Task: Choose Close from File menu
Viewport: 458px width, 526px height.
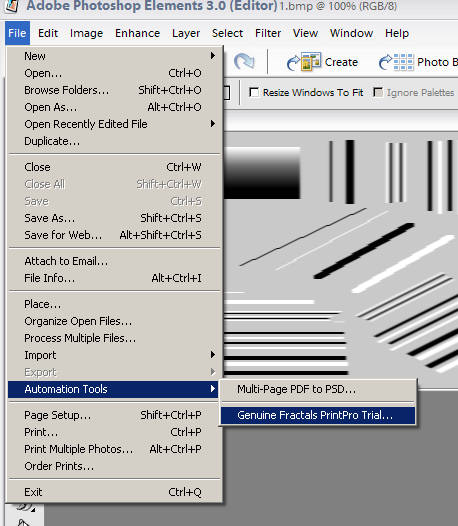Action: click(114, 167)
